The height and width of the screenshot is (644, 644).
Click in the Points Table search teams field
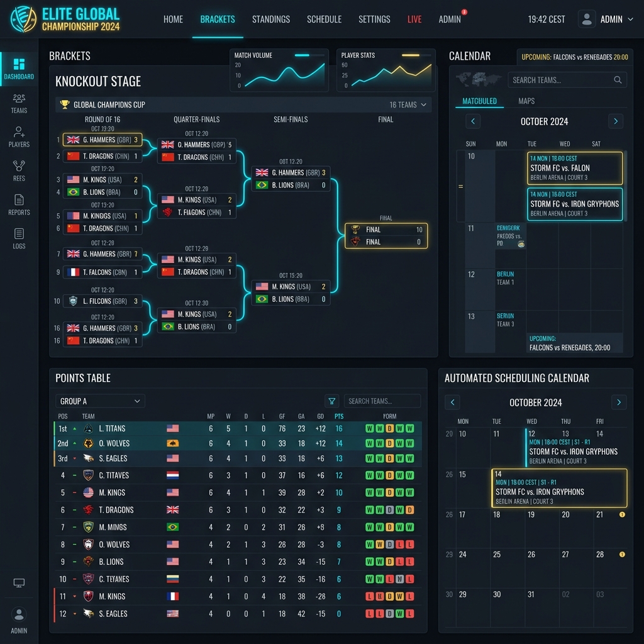[x=382, y=401]
